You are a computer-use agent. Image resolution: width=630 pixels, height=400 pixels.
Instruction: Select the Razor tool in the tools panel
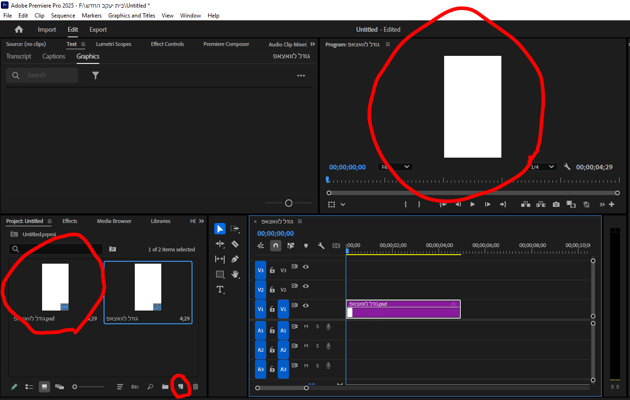pos(235,244)
